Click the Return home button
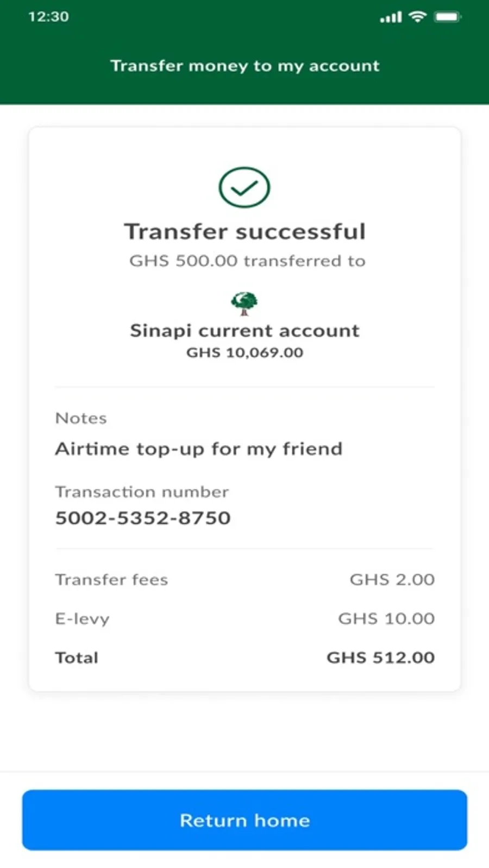489x868 pixels. click(x=244, y=820)
